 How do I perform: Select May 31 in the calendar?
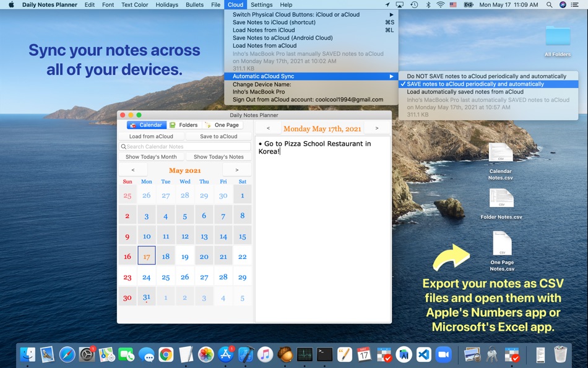[x=147, y=297]
